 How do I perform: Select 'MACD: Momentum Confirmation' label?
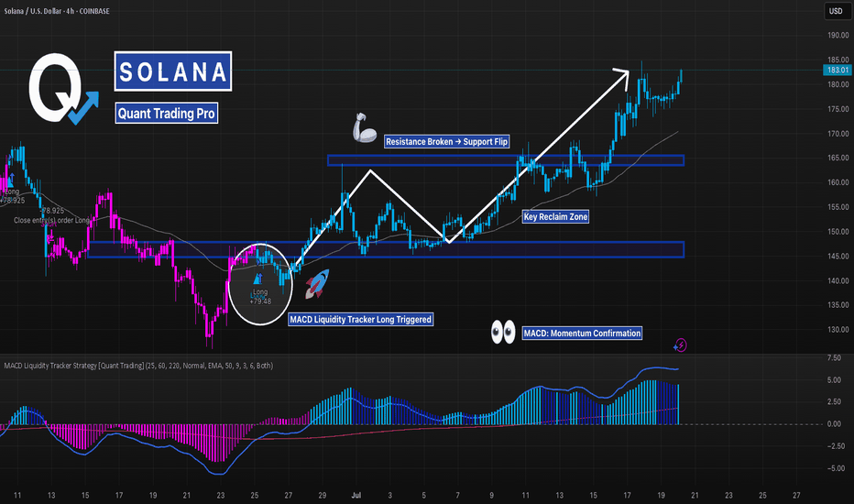point(582,333)
